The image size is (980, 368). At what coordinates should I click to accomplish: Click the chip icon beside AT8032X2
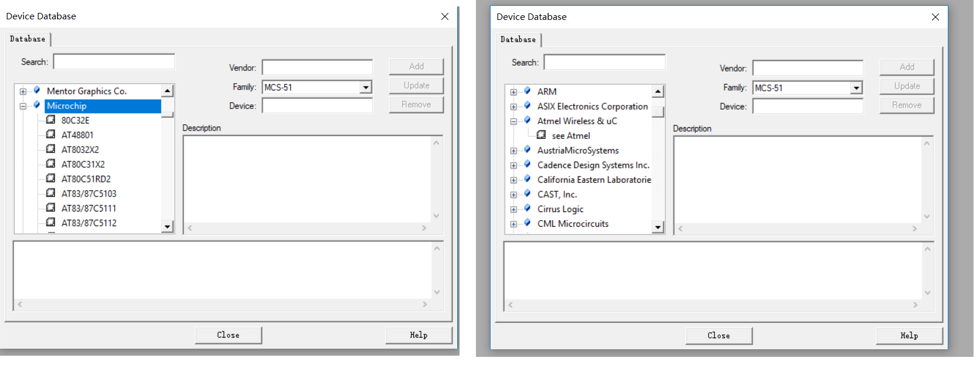pyautogui.click(x=51, y=149)
